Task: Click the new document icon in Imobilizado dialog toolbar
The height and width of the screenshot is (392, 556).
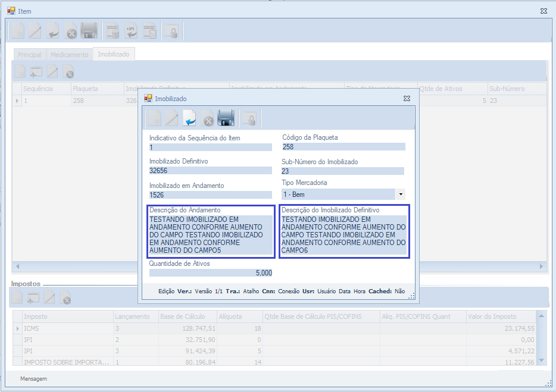Action: coord(154,119)
